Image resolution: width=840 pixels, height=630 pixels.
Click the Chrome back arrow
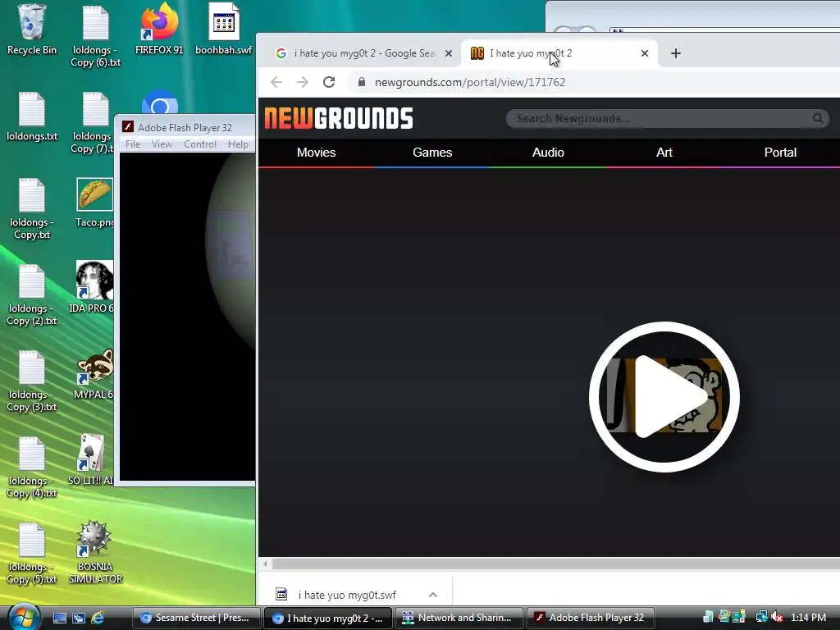276,82
